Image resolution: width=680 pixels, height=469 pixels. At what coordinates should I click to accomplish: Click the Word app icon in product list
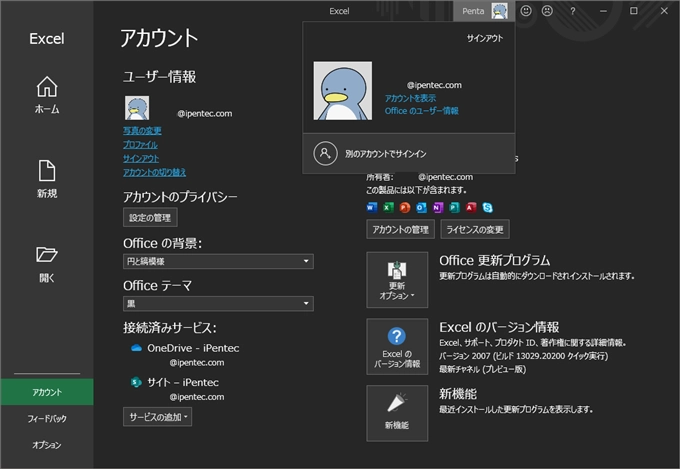(372, 208)
